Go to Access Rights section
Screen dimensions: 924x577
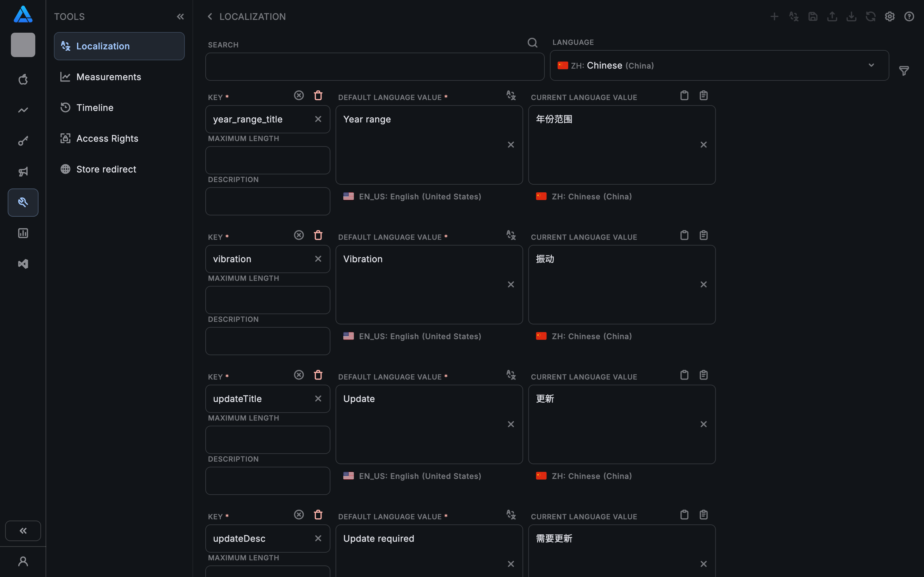point(107,138)
